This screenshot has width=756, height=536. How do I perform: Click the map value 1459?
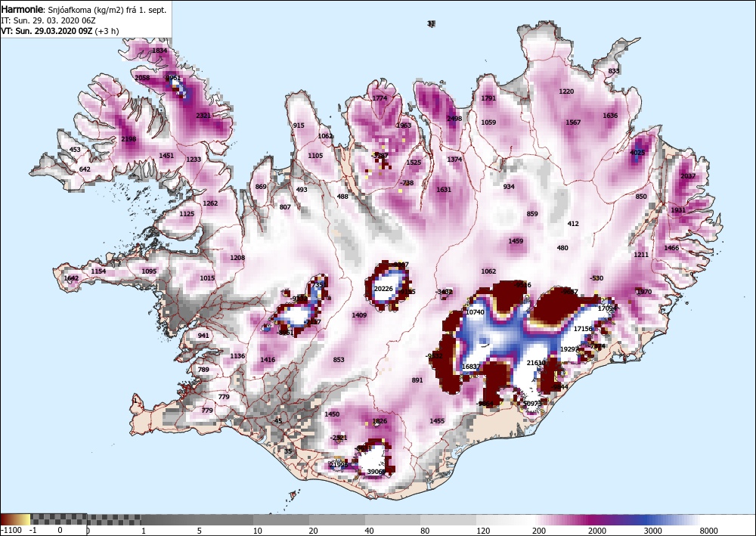click(x=516, y=241)
